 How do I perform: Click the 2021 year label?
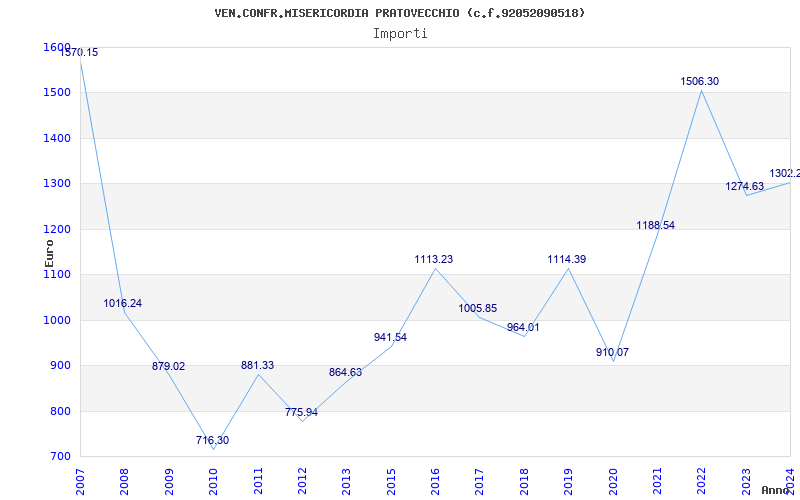657,481
